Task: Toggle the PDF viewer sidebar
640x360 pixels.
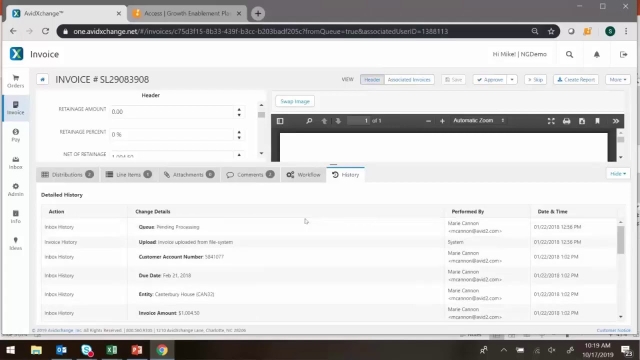Action: click(280, 121)
